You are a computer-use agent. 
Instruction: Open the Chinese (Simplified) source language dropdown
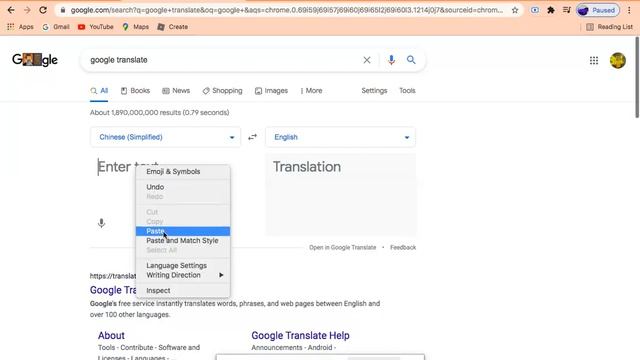point(165,137)
